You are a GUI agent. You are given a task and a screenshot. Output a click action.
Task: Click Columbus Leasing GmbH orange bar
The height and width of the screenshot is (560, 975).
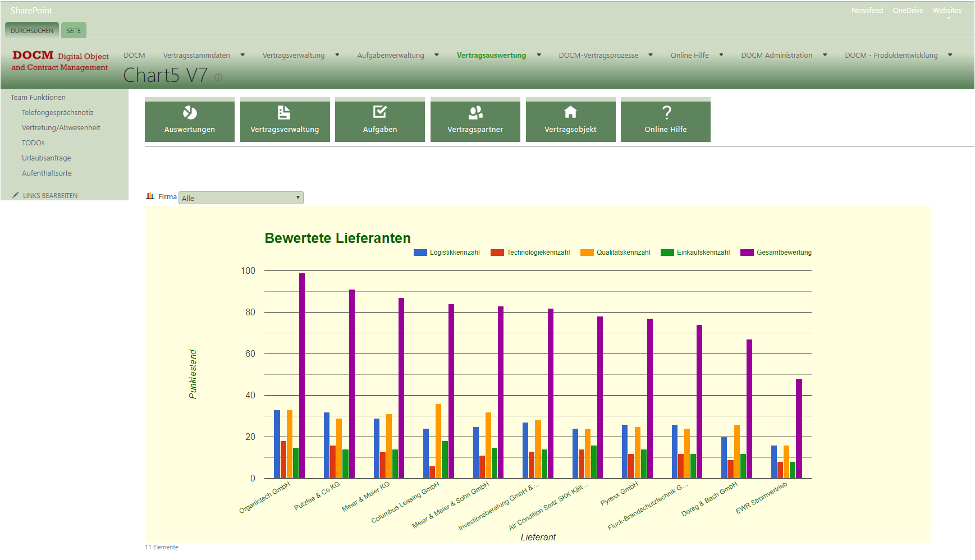click(x=438, y=441)
